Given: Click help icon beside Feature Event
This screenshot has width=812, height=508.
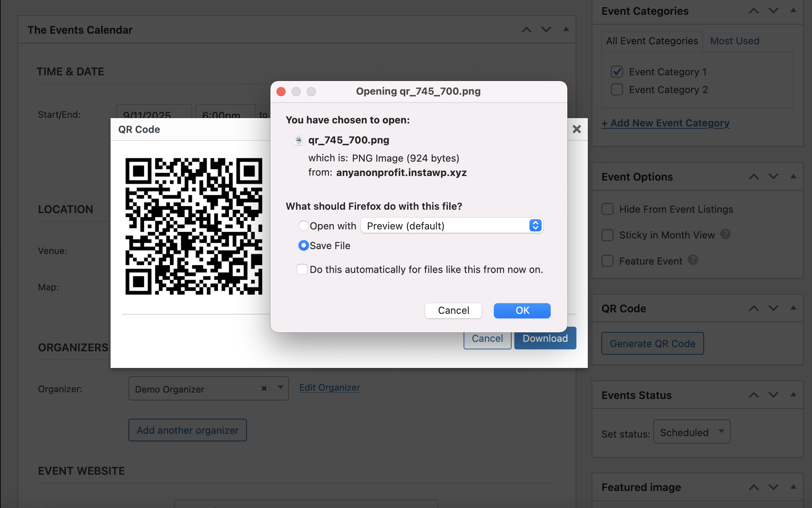Looking at the screenshot, I should [x=693, y=260].
